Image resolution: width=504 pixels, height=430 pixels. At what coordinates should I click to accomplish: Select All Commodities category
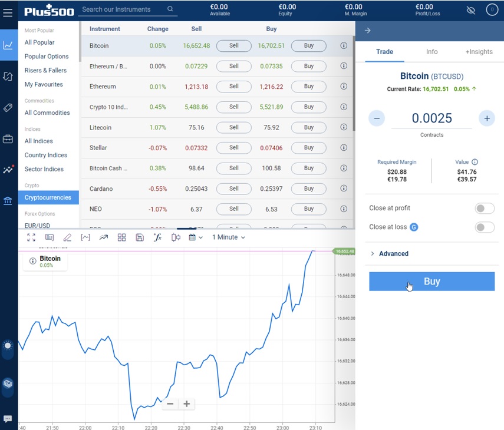pos(47,113)
